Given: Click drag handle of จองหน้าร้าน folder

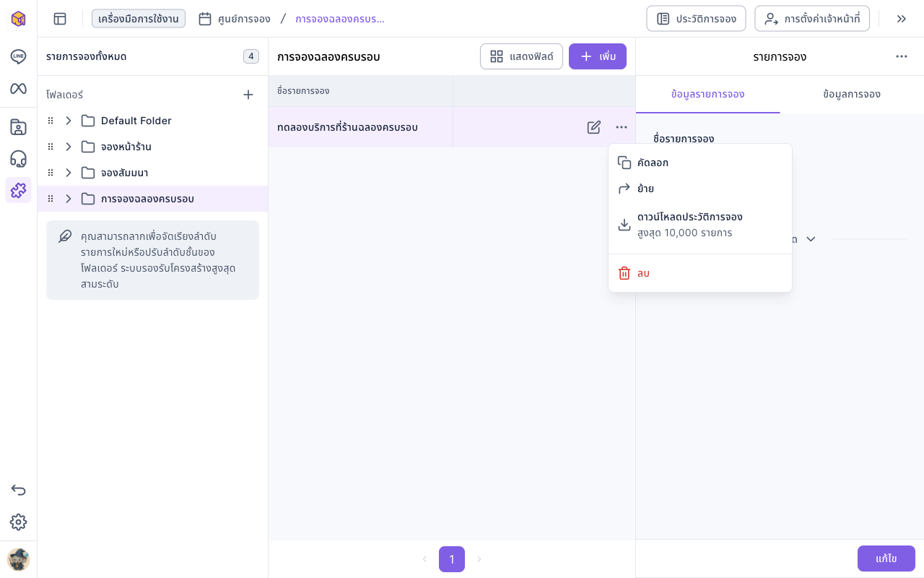Looking at the screenshot, I should pos(51,147).
